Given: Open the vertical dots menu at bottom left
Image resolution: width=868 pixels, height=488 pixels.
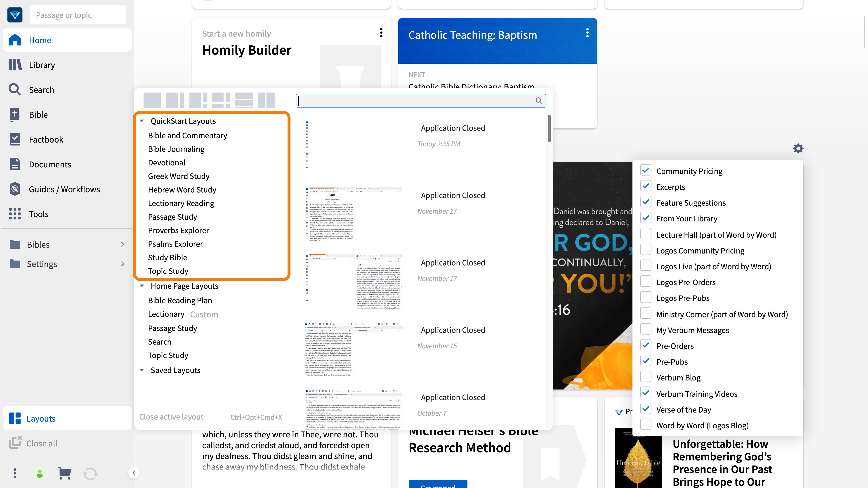Looking at the screenshot, I should 15,473.
